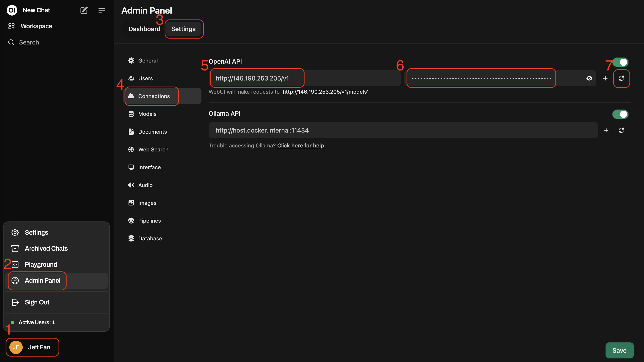Viewport: 644px width, 362px height.
Task: Open the Images settings section
Action: click(x=147, y=203)
